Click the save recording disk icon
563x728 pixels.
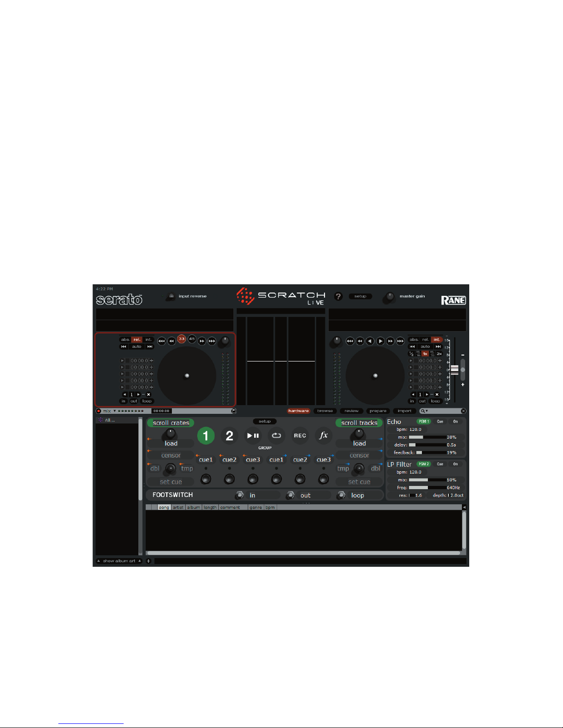(x=233, y=411)
